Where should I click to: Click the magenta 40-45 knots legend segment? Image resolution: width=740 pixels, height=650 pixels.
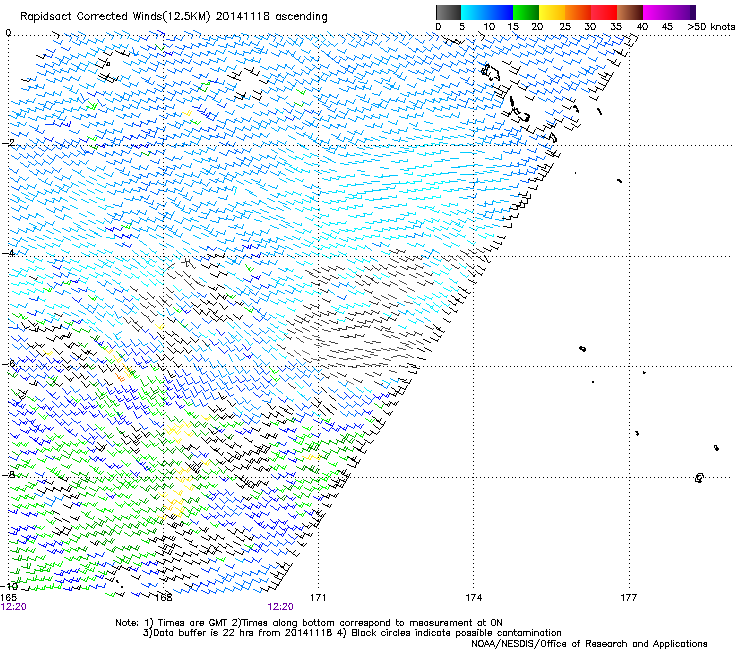point(656,12)
